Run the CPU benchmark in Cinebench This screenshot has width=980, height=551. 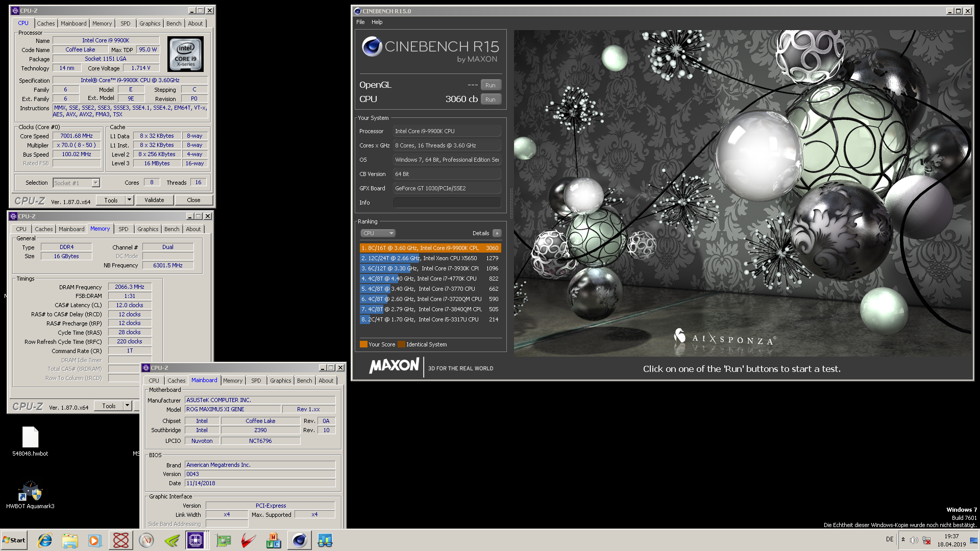pos(491,99)
